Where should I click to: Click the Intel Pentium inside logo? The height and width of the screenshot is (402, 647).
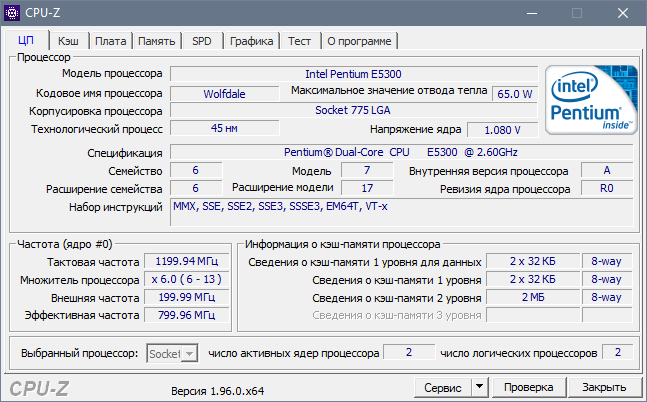point(588,101)
